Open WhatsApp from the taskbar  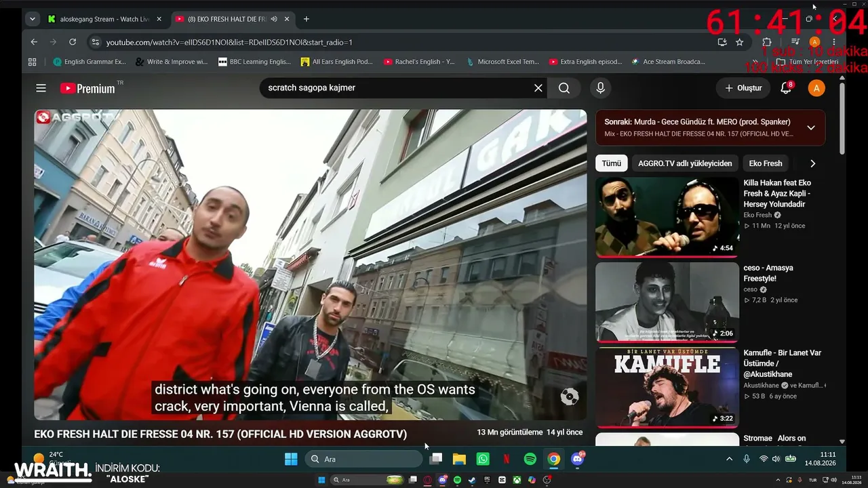click(x=483, y=460)
